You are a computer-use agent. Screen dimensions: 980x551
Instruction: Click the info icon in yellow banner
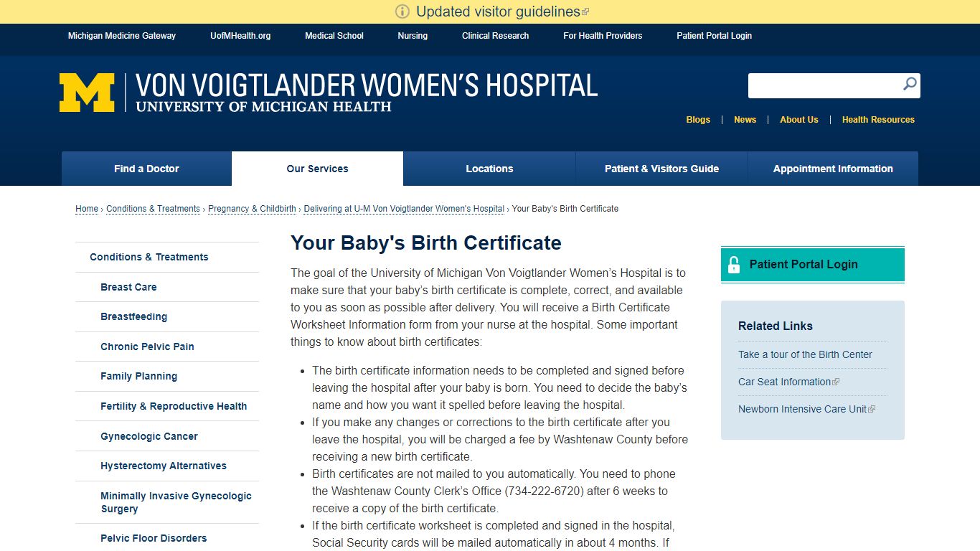point(402,11)
